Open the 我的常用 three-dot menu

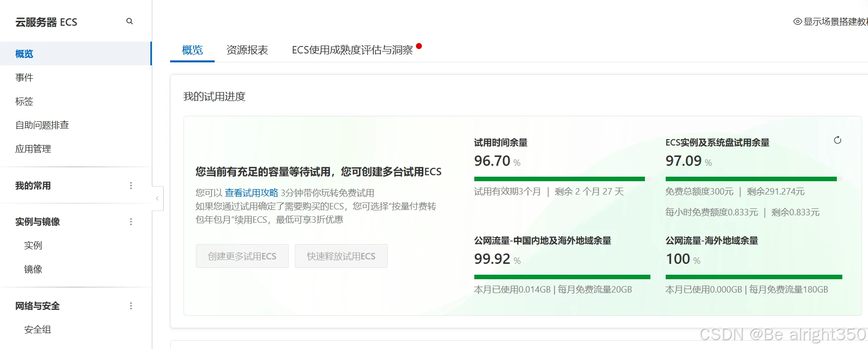131,186
